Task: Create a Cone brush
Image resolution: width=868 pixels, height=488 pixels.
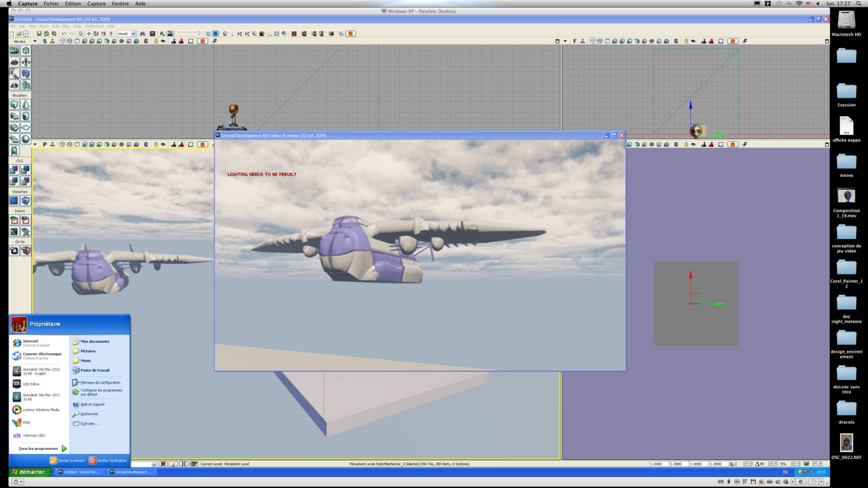Action: (25, 105)
